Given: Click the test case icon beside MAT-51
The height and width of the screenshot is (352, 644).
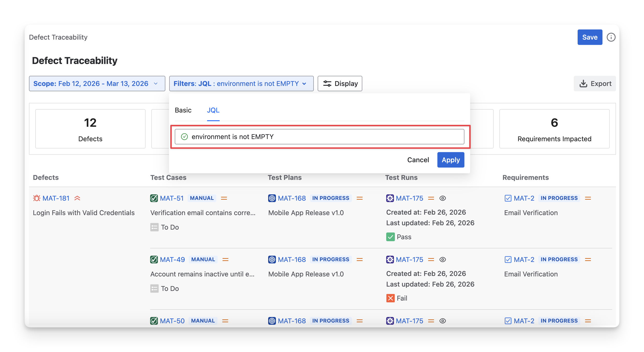Looking at the screenshot, I should pyautogui.click(x=154, y=198).
